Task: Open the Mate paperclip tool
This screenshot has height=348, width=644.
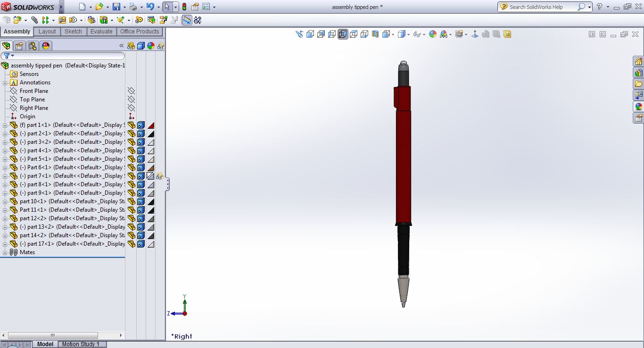Action: click(x=34, y=20)
